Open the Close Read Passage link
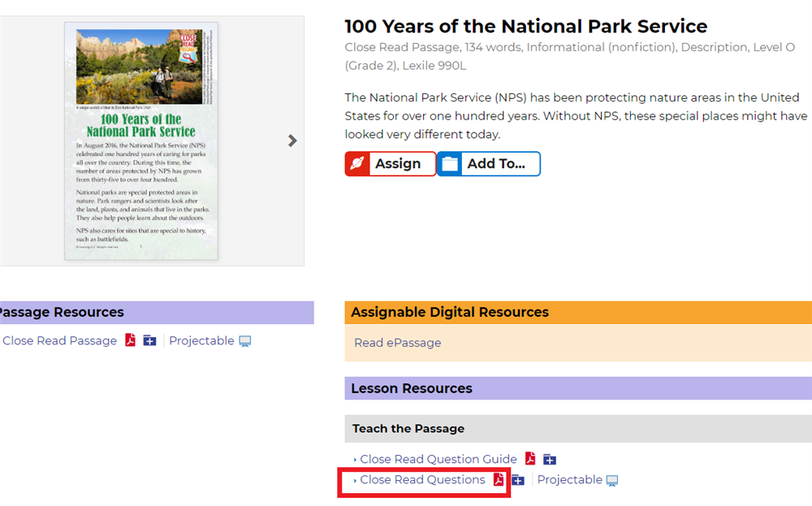Screen dimensions: 812x506 point(59,341)
